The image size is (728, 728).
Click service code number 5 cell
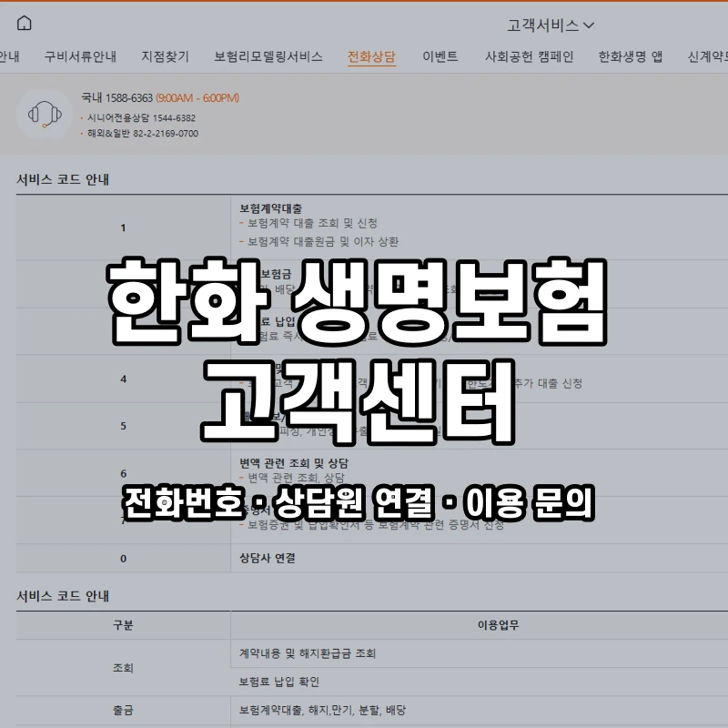tap(123, 426)
